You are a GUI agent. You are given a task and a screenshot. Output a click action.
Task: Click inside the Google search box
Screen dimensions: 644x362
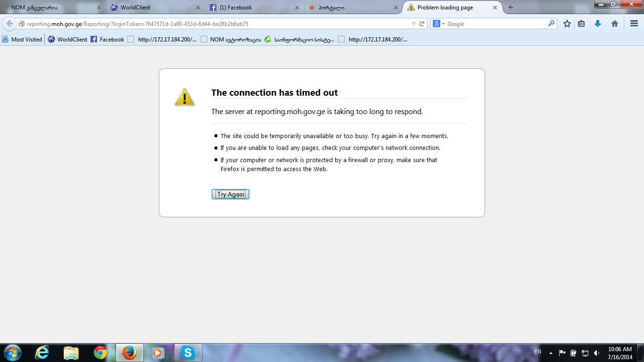[x=495, y=24]
